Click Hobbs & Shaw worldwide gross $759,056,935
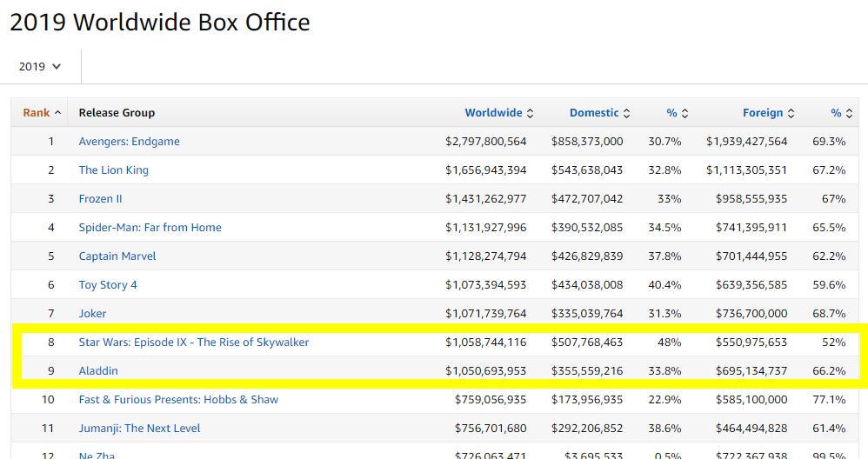868x459 pixels. pyautogui.click(x=491, y=400)
